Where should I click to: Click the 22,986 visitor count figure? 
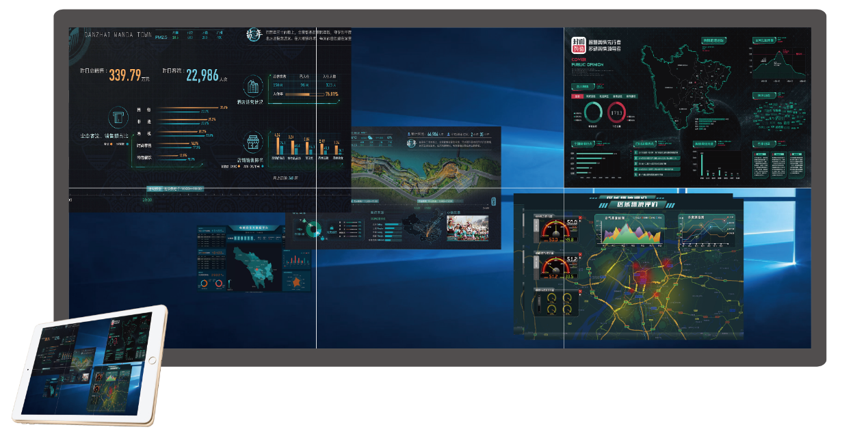202,74
